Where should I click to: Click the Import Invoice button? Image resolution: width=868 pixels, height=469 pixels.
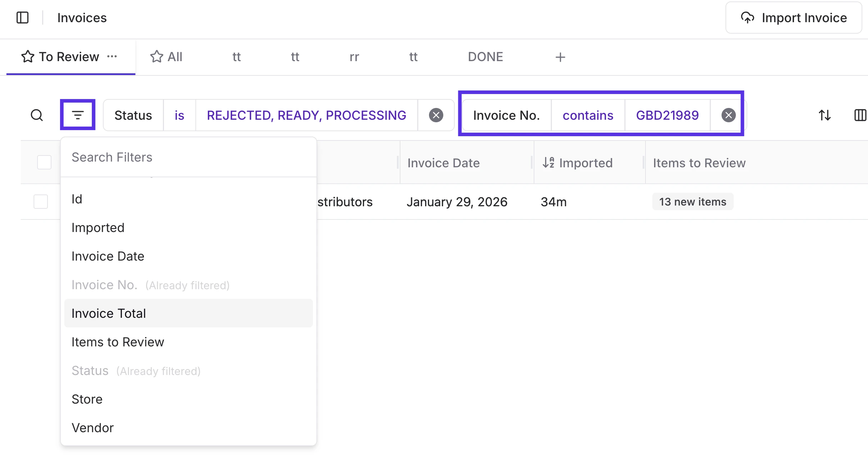[794, 18]
